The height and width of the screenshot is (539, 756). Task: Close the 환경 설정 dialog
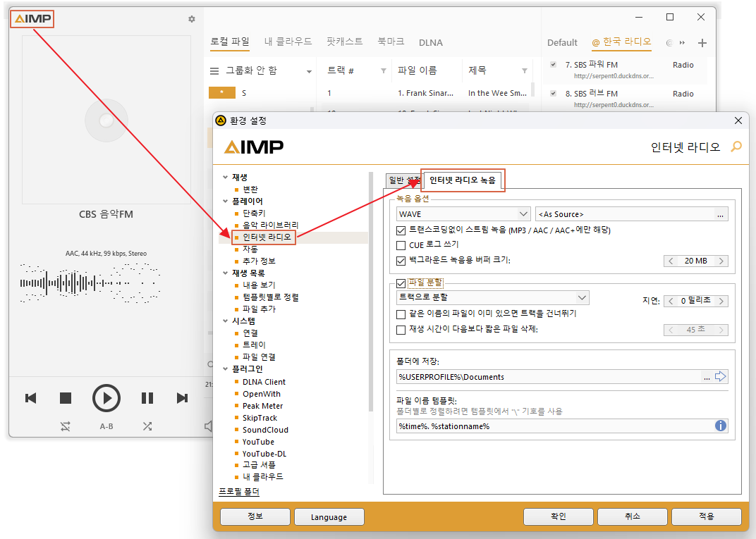tap(738, 120)
